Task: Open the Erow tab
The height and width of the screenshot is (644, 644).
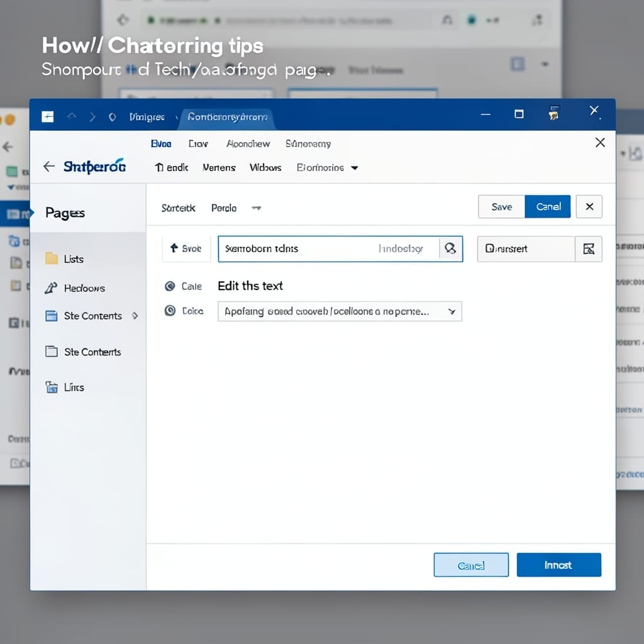Action: pyautogui.click(x=198, y=144)
